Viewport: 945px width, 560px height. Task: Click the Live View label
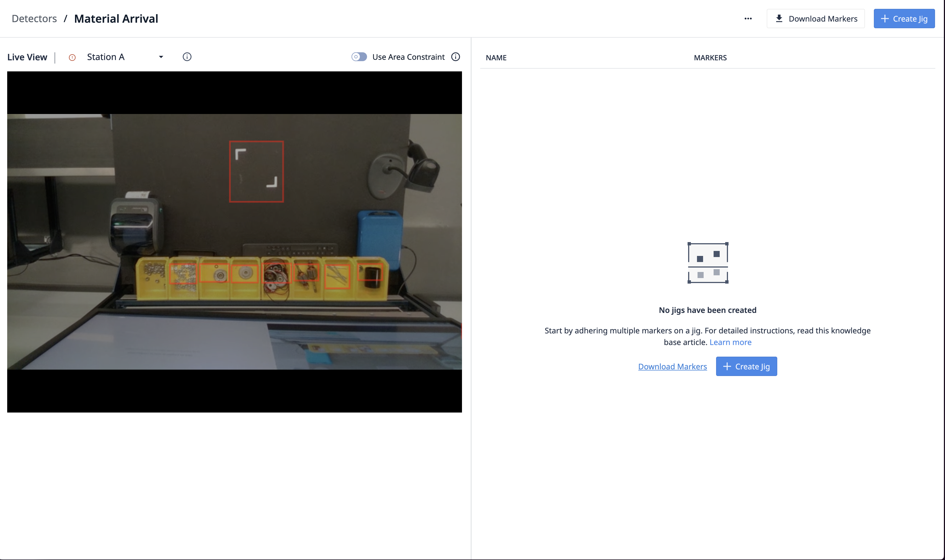pos(27,57)
